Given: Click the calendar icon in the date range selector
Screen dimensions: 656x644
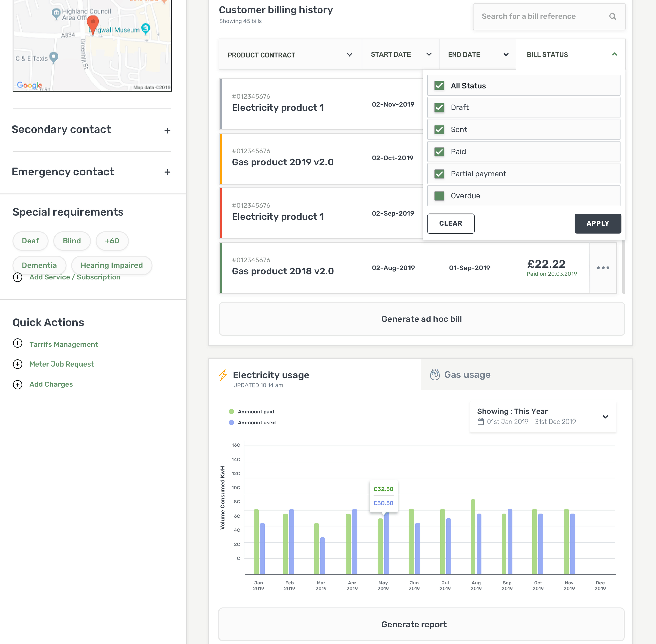Looking at the screenshot, I should point(481,422).
